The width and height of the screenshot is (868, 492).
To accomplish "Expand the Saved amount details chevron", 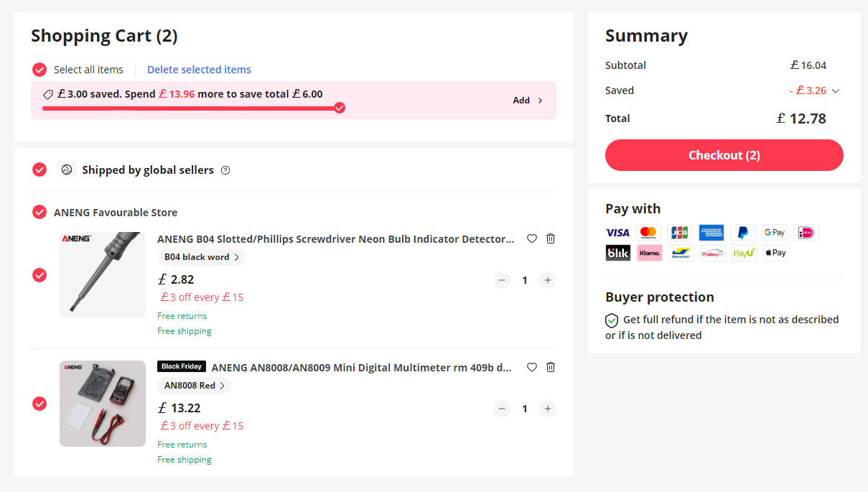I will [x=835, y=91].
